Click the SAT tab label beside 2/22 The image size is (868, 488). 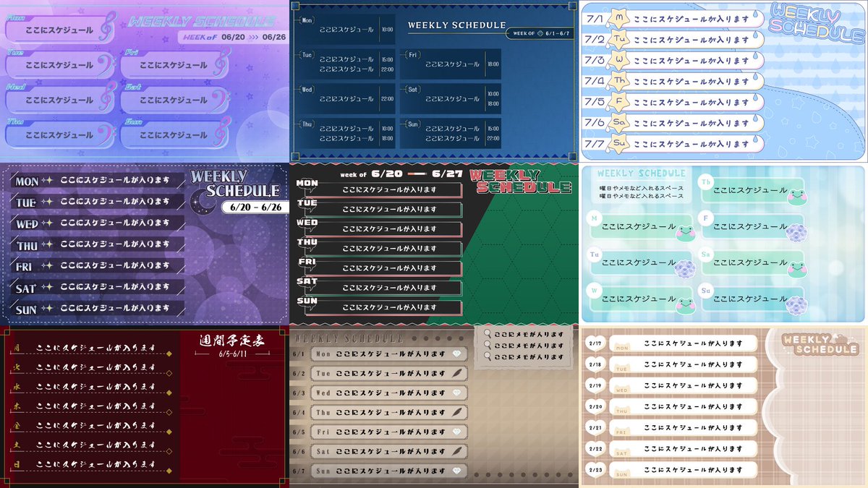[x=622, y=454]
